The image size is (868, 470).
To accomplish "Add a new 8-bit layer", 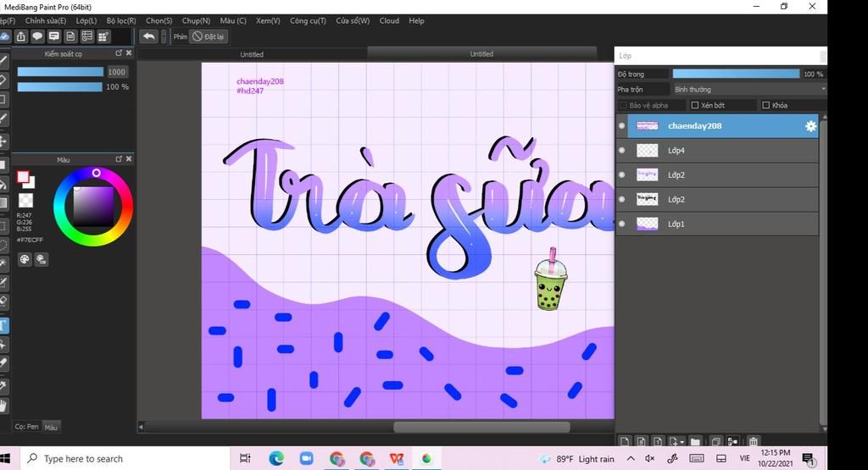I will tap(641, 442).
